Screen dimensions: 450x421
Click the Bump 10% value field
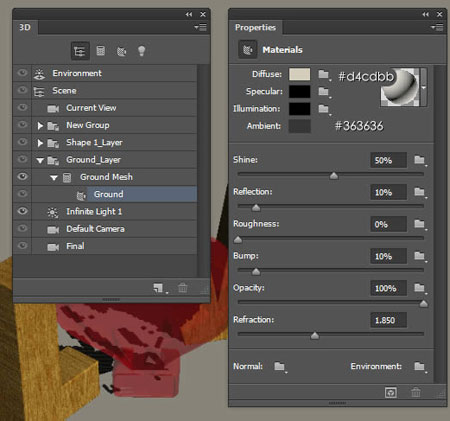388,256
